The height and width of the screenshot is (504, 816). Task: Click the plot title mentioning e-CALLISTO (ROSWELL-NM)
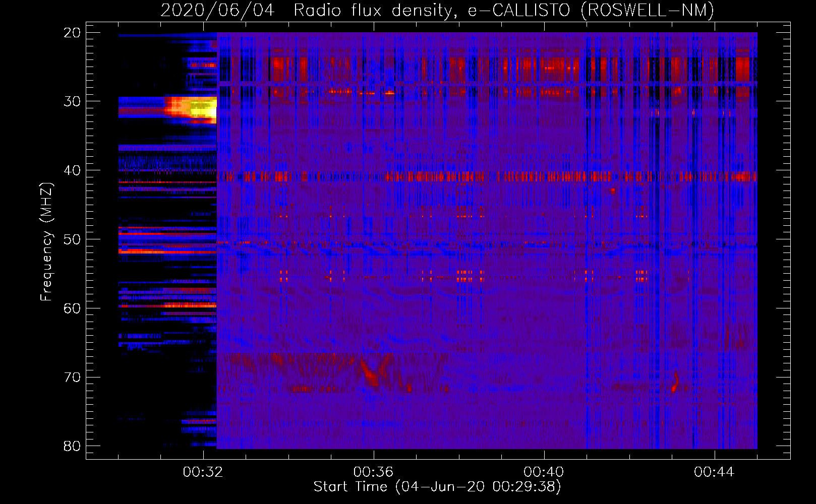pos(437,10)
